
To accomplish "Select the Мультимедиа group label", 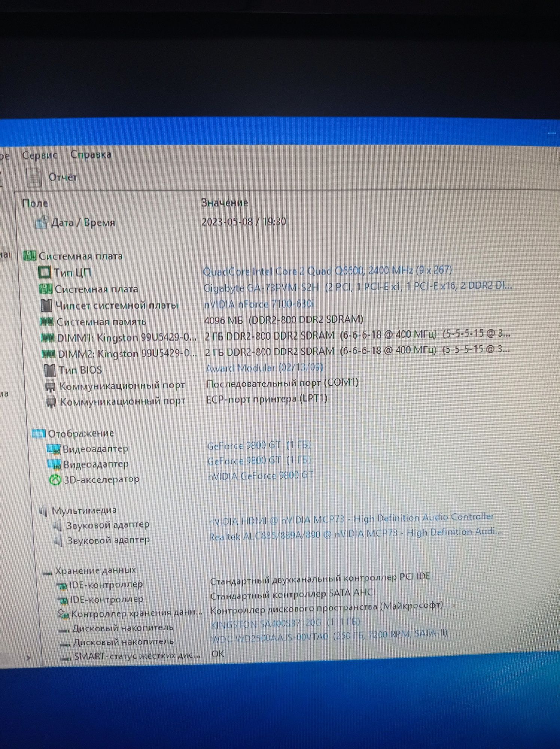I will (84, 510).
